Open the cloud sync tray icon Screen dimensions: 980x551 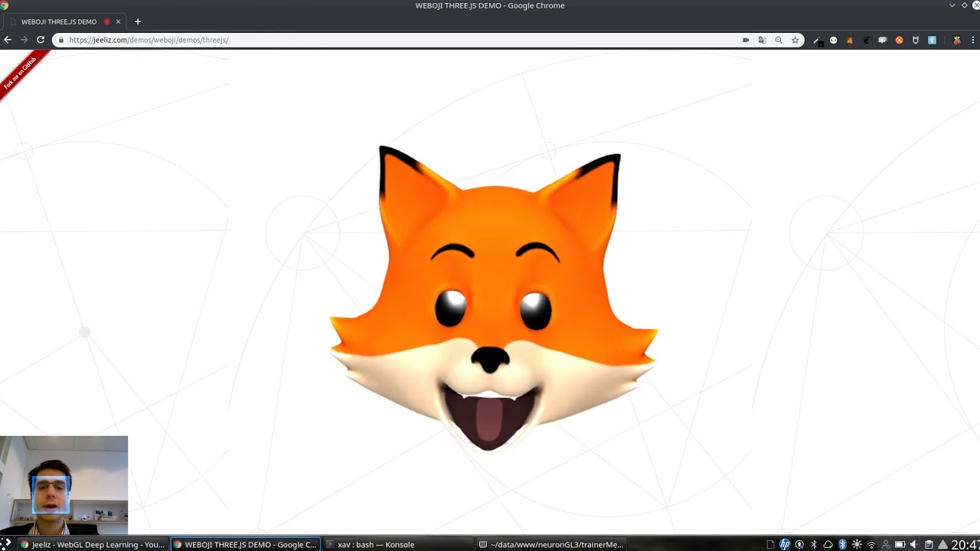[x=828, y=544]
